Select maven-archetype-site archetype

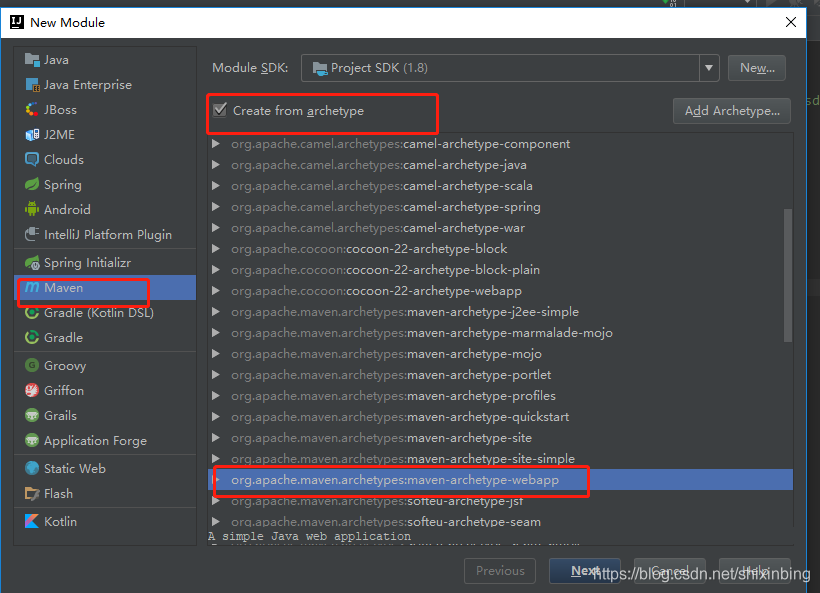pyautogui.click(x=500, y=438)
